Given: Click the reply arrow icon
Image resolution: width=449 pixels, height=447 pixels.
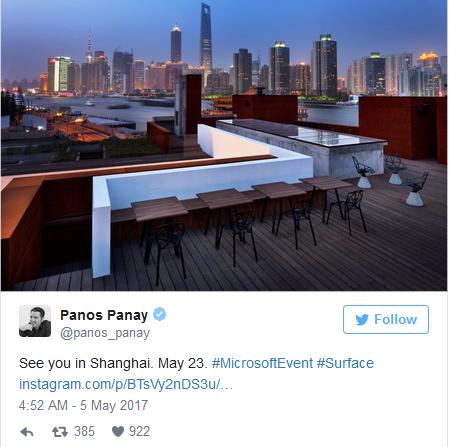Looking at the screenshot, I should (27, 432).
